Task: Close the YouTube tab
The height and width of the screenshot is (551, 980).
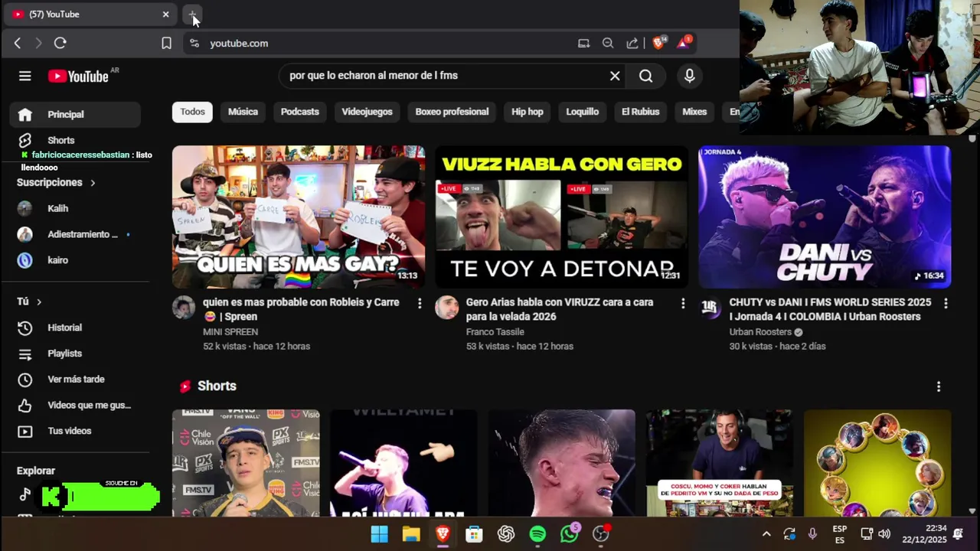Action: pyautogui.click(x=165, y=15)
